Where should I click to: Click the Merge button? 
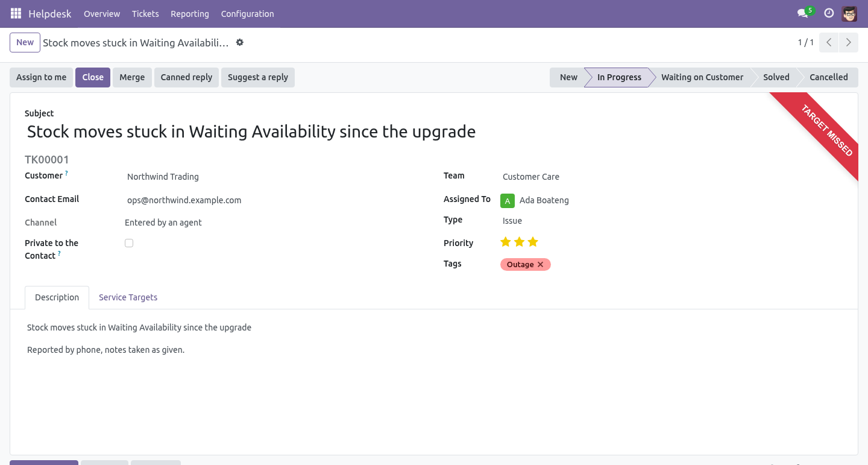pos(132,77)
